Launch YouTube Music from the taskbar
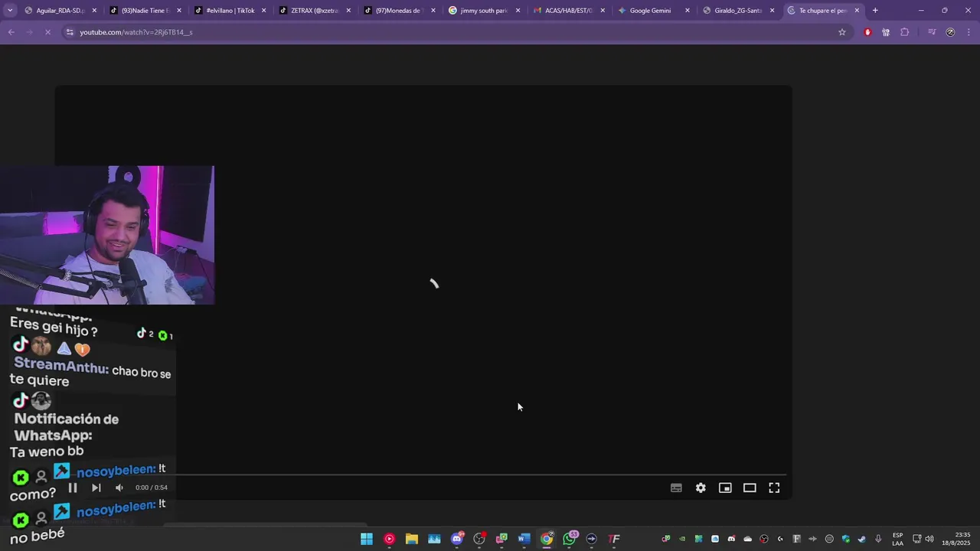The image size is (980, 551). (x=389, y=539)
